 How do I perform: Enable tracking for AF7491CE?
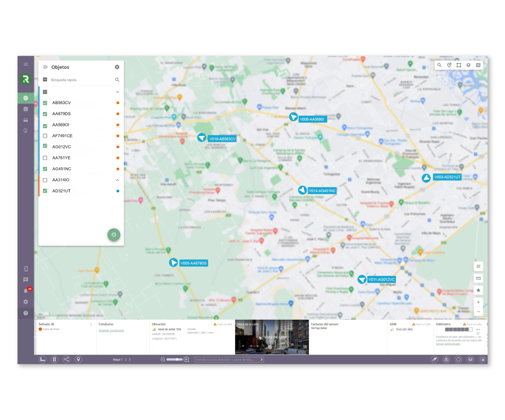click(45, 136)
